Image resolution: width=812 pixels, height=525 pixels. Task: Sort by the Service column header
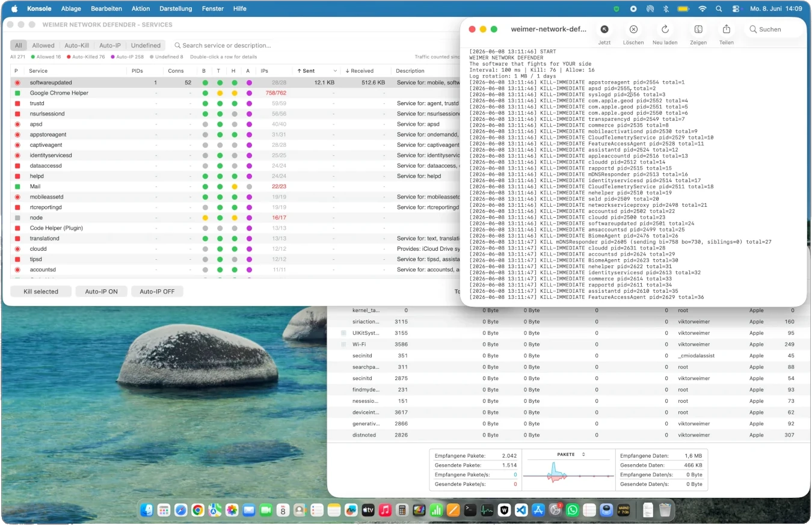[x=38, y=71]
